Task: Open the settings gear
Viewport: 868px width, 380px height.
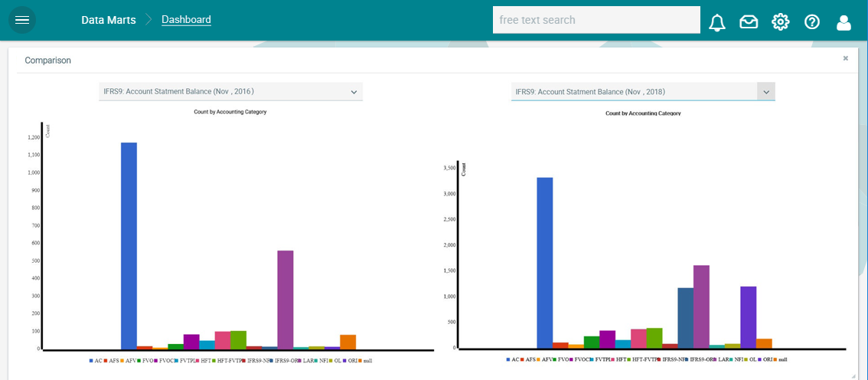Action: 780,21
